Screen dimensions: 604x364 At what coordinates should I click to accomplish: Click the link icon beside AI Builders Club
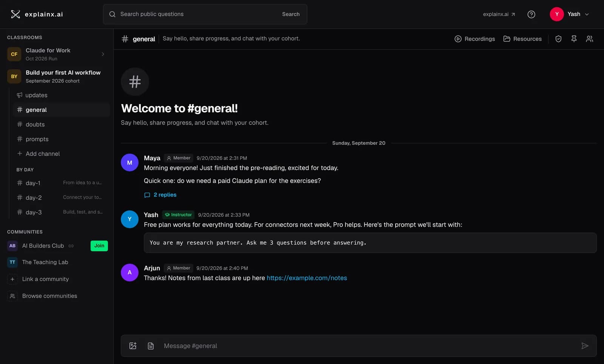71,246
